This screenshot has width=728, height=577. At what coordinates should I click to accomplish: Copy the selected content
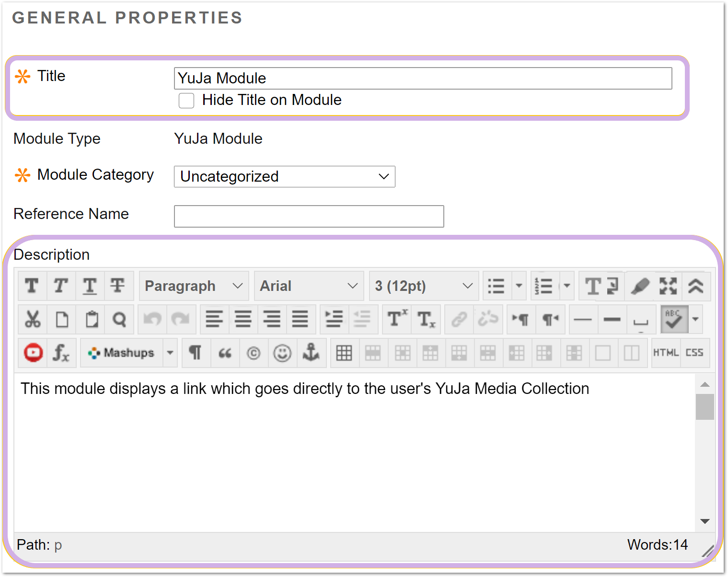[62, 319]
